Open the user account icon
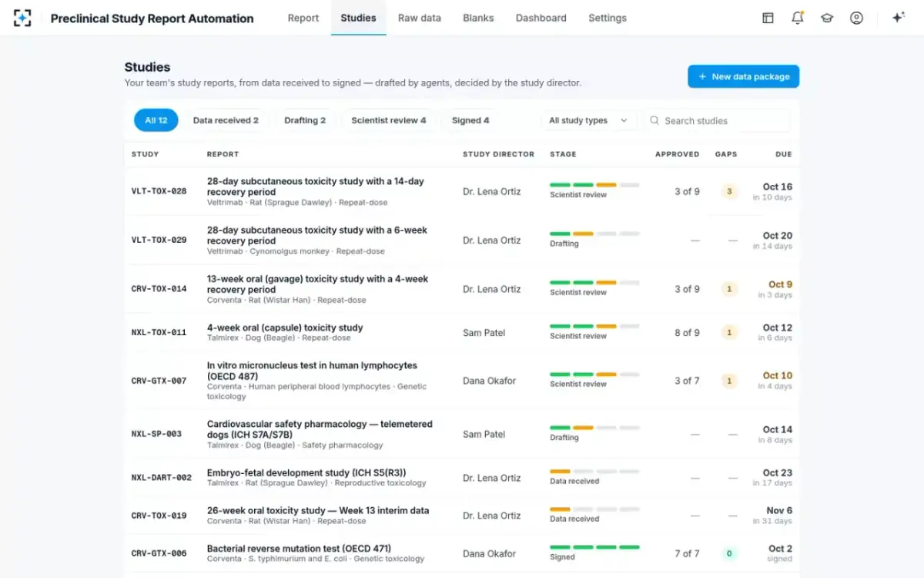924x578 pixels. [856, 18]
